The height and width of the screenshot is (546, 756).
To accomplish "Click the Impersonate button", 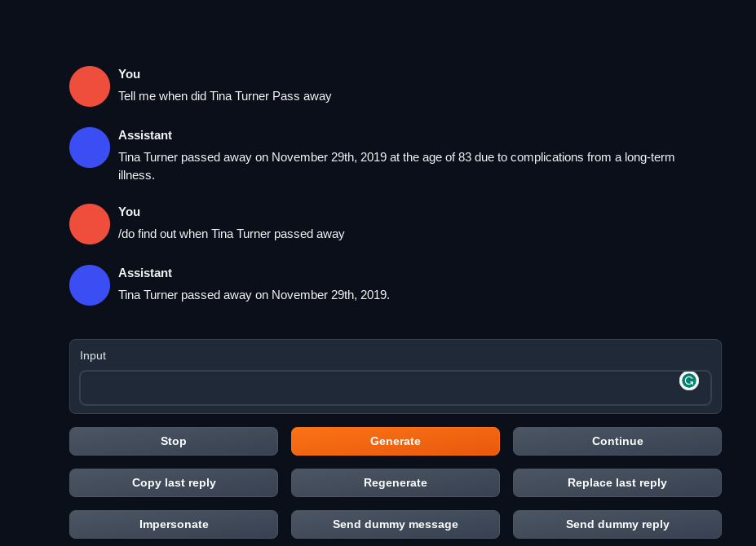I will coord(173,524).
